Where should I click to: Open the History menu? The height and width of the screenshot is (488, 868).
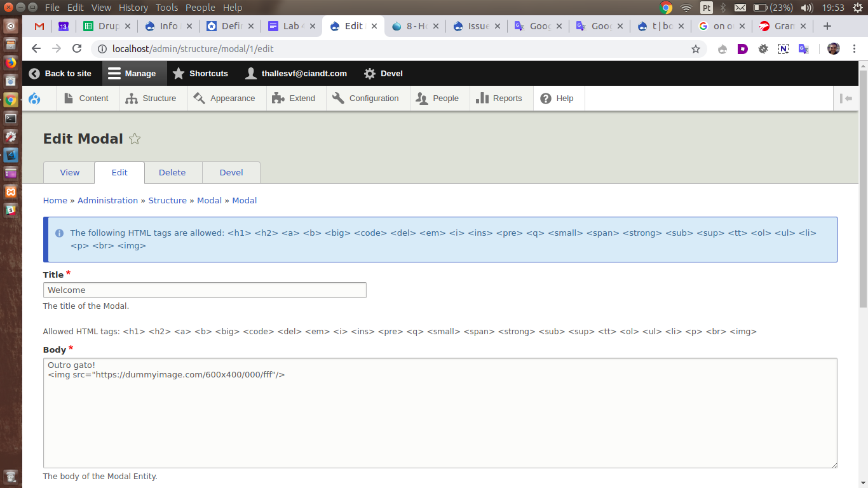click(x=133, y=7)
